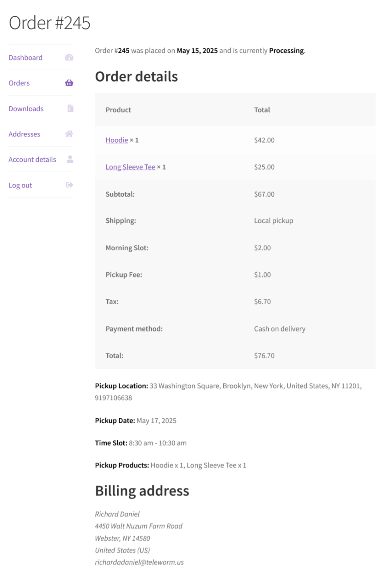392x585 pixels.
Task: Click the Order details heading
Action: click(136, 77)
